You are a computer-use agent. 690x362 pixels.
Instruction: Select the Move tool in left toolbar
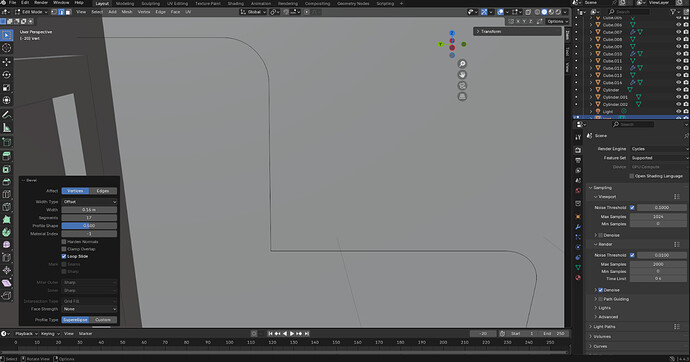[7, 62]
